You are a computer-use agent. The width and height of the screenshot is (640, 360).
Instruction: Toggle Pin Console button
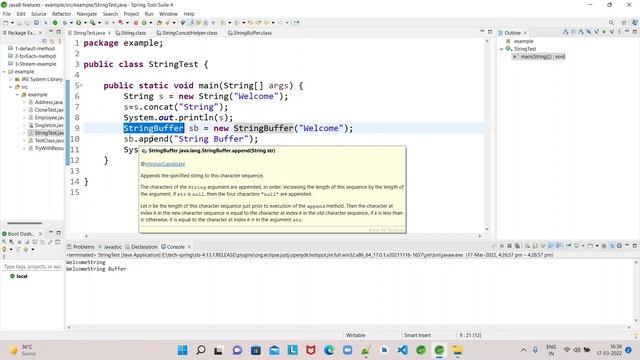(x=568, y=246)
